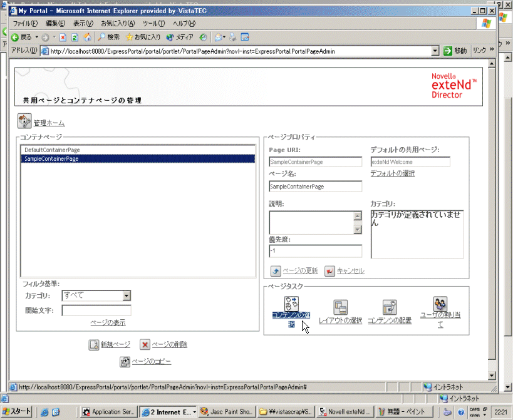Click the History icon in toolbar
This screenshot has height=420, width=513.
(203, 38)
